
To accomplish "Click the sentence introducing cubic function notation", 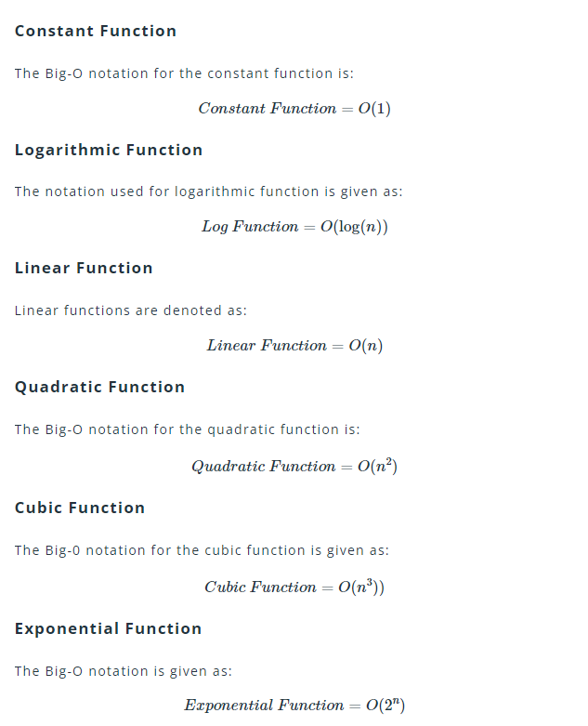I will point(203,550).
